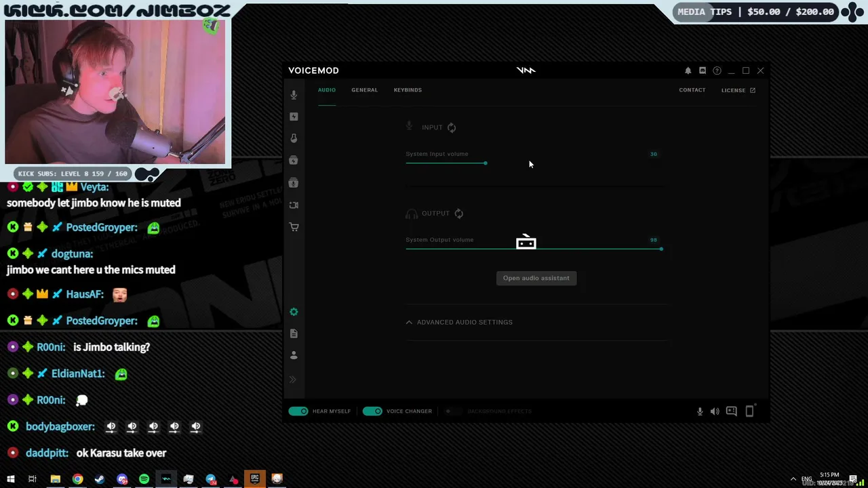The image size is (868, 488).
Task: Switch to the Keybinds tab
Action: pos(408,90)
